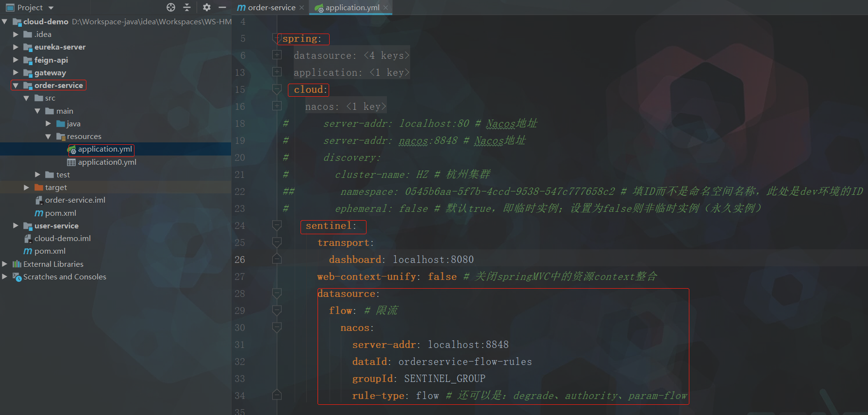
Task: Click Maven icon of pom.xml under order-service
Action: 39,213
